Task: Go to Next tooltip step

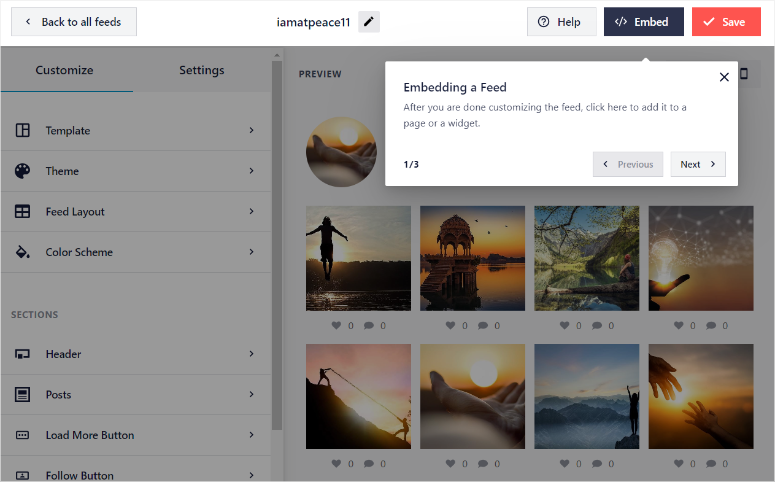Action: 698,164
